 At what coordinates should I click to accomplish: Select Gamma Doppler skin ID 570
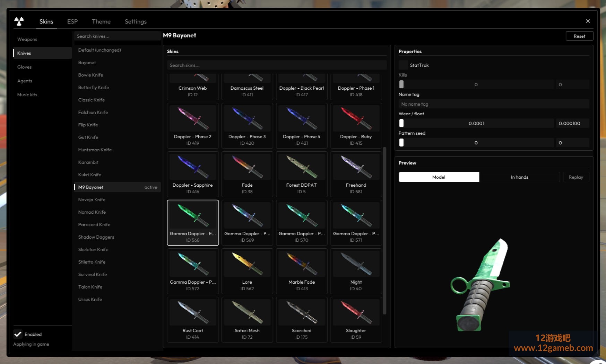[302, 223]
